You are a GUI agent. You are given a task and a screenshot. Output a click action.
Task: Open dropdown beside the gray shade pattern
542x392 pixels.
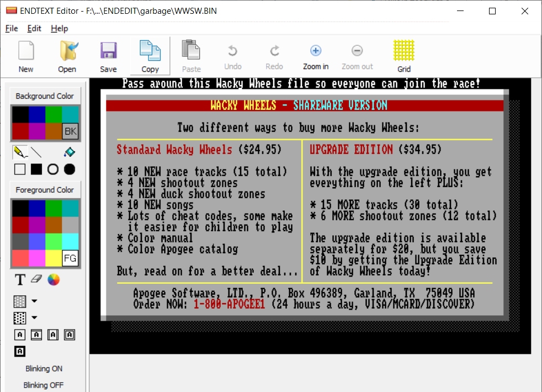tap(34, 301)
